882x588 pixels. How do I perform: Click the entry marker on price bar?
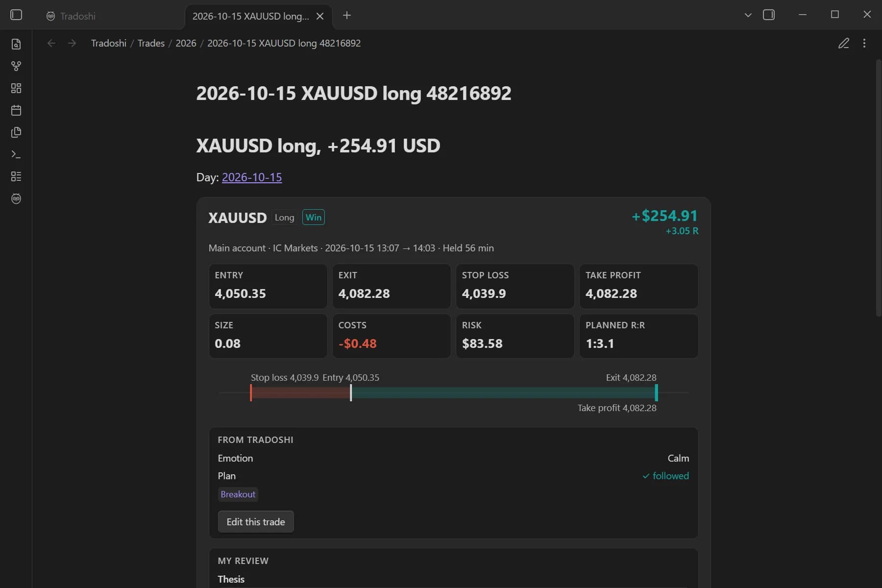click(351, 393)
